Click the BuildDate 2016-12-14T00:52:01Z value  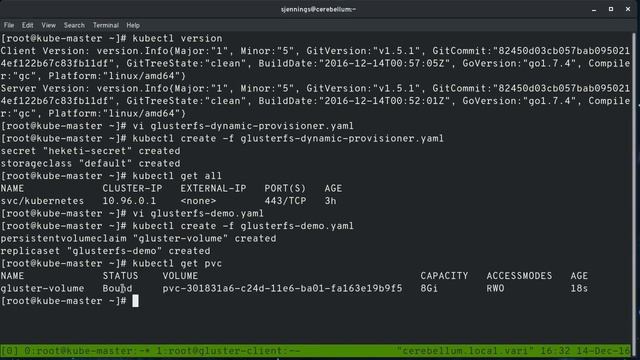[384, 101]
